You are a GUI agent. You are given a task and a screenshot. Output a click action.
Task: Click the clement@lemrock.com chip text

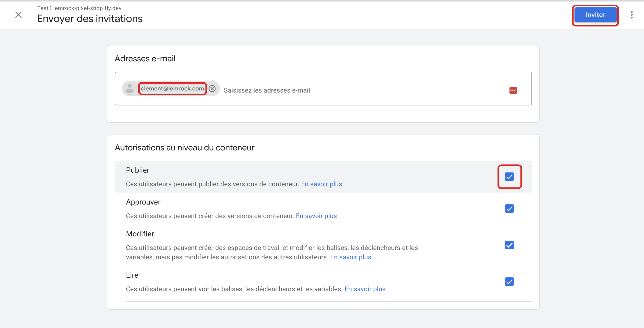[x=172, y=89]
